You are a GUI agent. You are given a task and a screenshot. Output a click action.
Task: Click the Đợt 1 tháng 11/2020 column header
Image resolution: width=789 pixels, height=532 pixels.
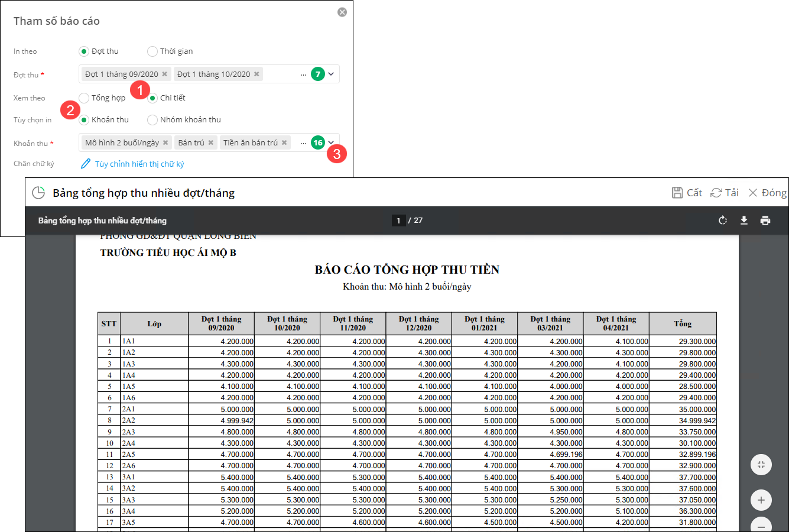353,324
